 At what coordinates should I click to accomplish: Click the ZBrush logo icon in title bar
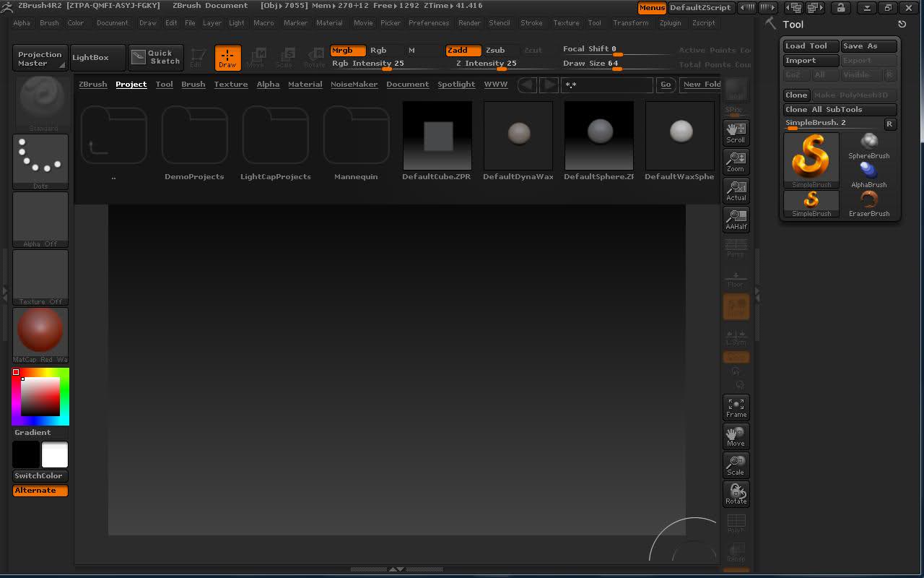coord(7,7)
